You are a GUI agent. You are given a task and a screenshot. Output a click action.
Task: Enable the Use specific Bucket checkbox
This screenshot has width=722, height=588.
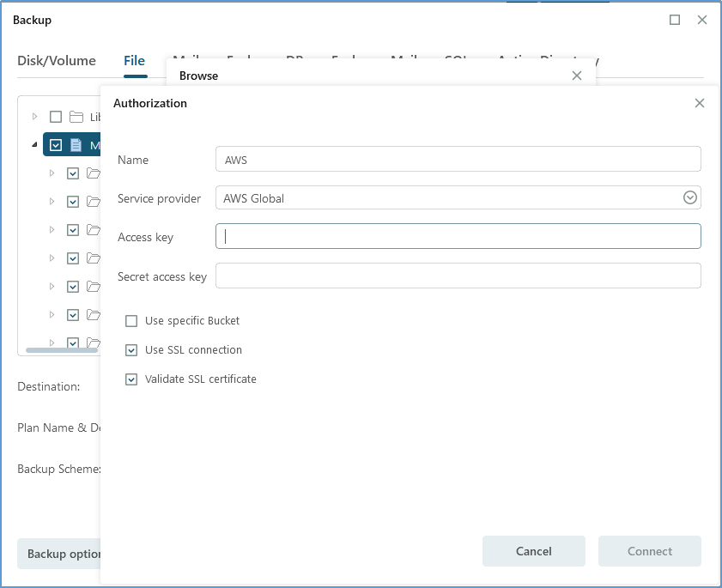point(131,321)
